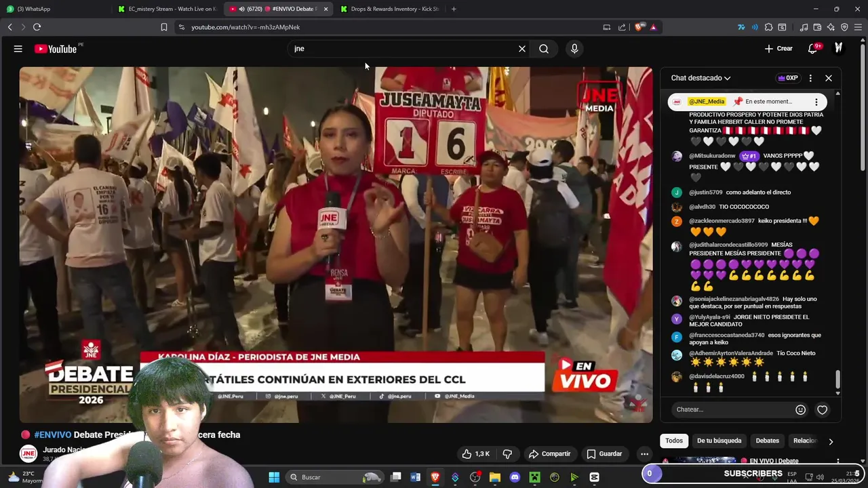Open Word from the taskbar
The width and height of the screenshot is (868, 488).
416,477
